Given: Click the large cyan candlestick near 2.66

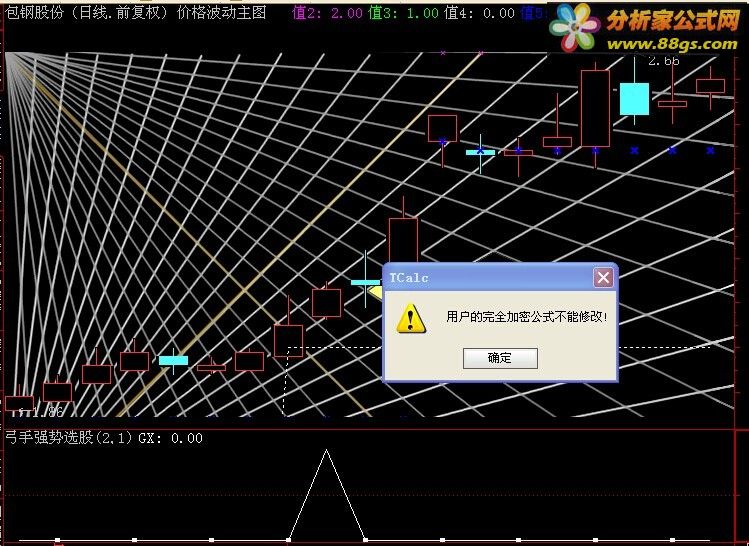Looking at the screenshot, I should click(x=634, y=99).
